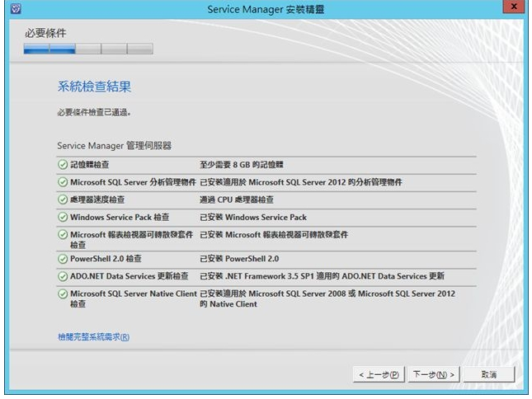The width and height of the screenshot is (532, 399).
Task: Select the PowerShell 2.0 檢查 label
Action: click(106, 259)
